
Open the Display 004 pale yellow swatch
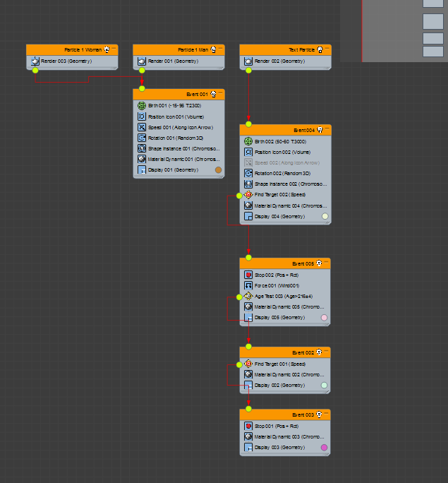coord(325,216)
